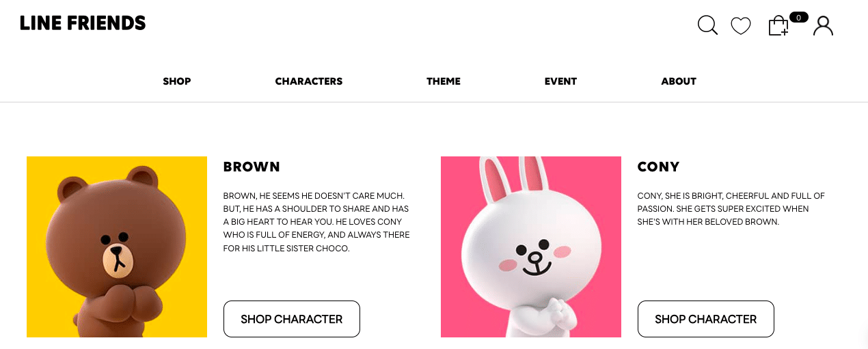Select the Brown bear image

(x=117, y=247)
